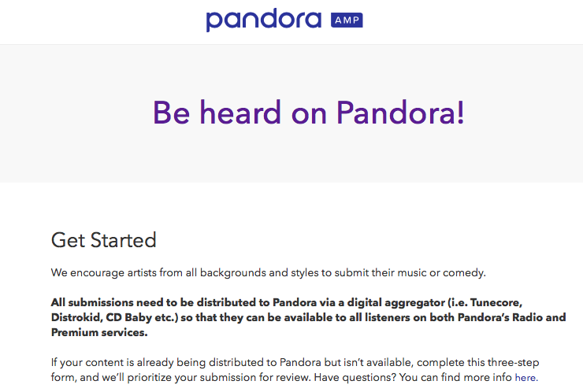
Task: Open the 'here' more info link
Action: (526, 378)
